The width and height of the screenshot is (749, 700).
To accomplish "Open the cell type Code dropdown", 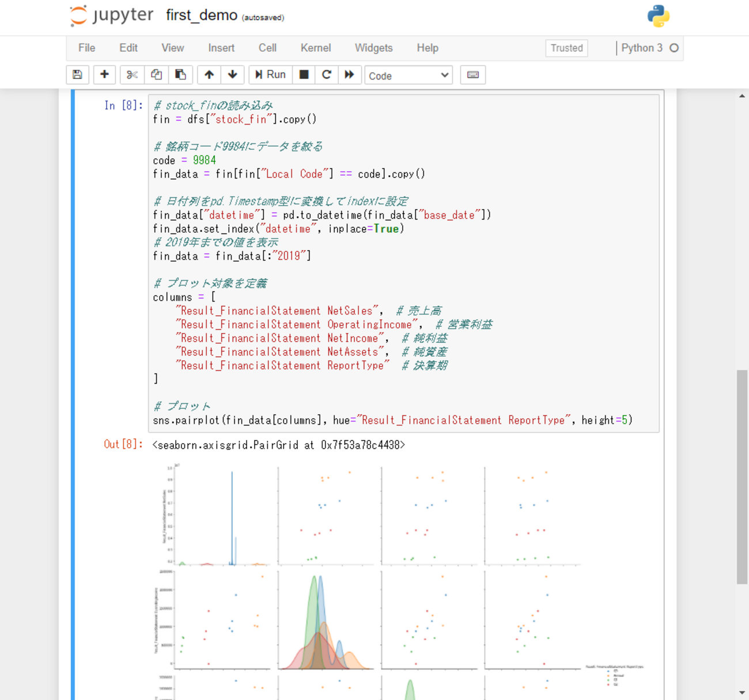I will (x=408, y=75).
